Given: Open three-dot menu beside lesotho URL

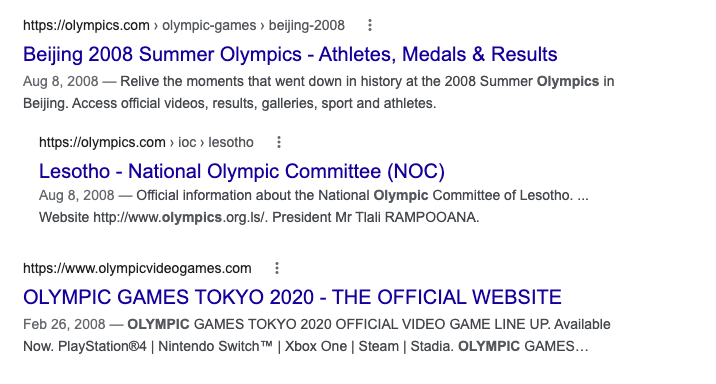Looking at the screenshot, I should tap(279, 142).
